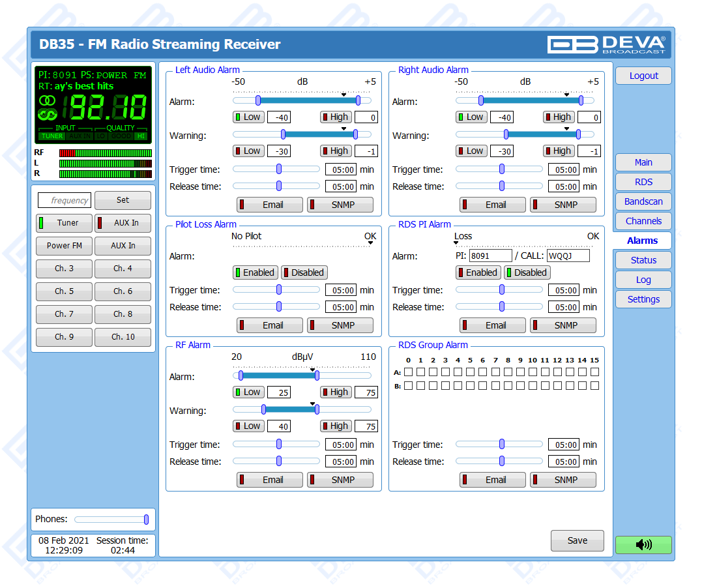Viewport: 702px width, 588px height.
Task: Toggle SNMP for Left Audio Alarm
Action: point(340,205)
